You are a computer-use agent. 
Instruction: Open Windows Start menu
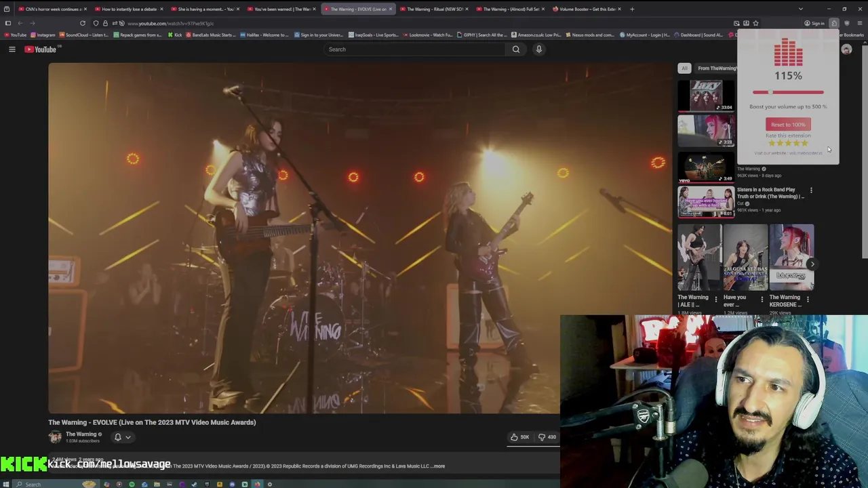[x=6, y=484]
